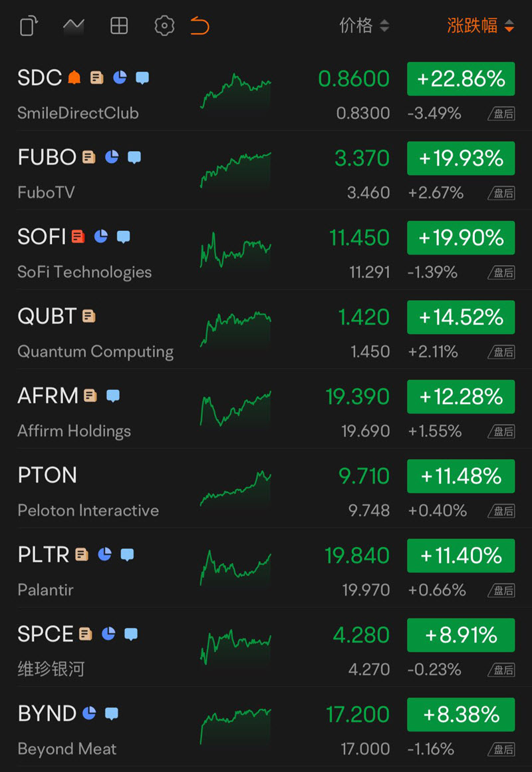Toggle SDC +22.86% change badge display
This screenshot has width=532, height=772.
point(461,79)
